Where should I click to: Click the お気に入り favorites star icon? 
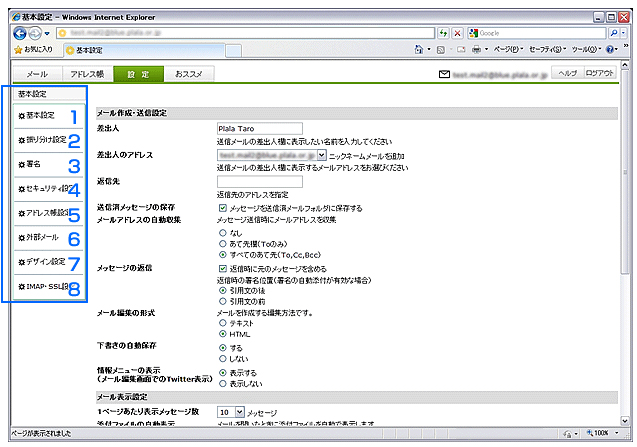coord(19,49)
